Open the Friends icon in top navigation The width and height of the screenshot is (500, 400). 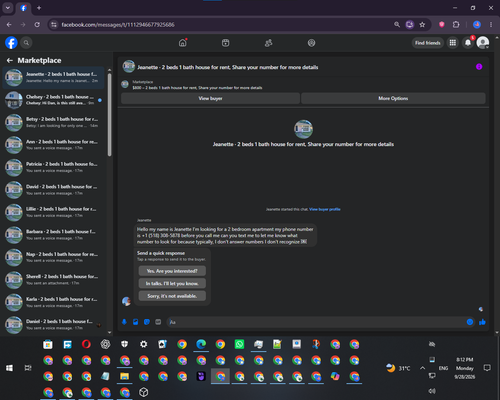pyautogui.click(x=268, y=43)
